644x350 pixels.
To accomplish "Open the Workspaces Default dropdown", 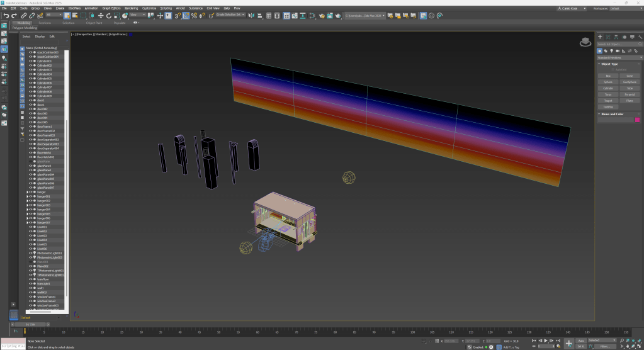I will 623,8.
